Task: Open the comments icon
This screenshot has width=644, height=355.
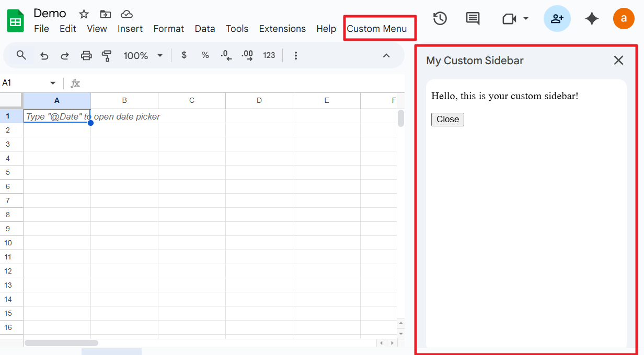Action: click(473, 19)
